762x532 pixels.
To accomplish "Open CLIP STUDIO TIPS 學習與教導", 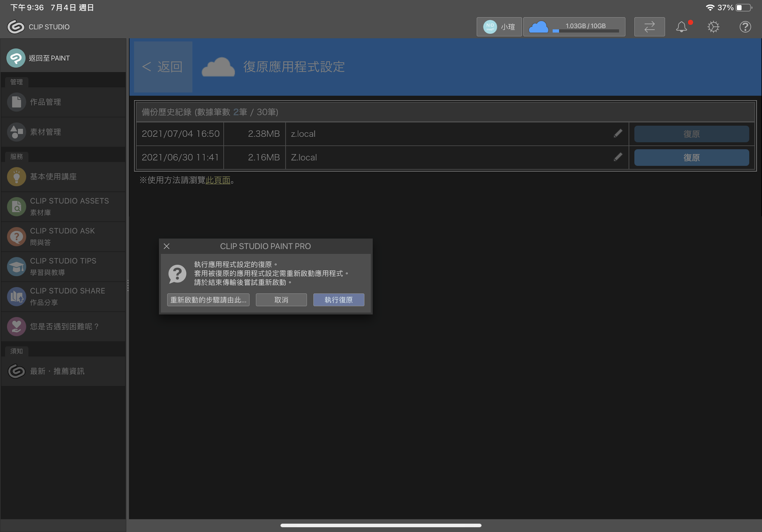I will 63,267.
